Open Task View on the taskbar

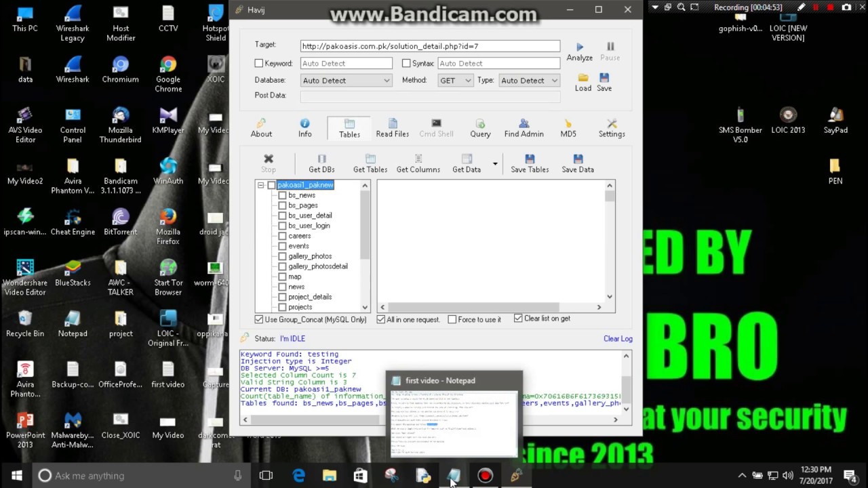(x=266, y=476)
